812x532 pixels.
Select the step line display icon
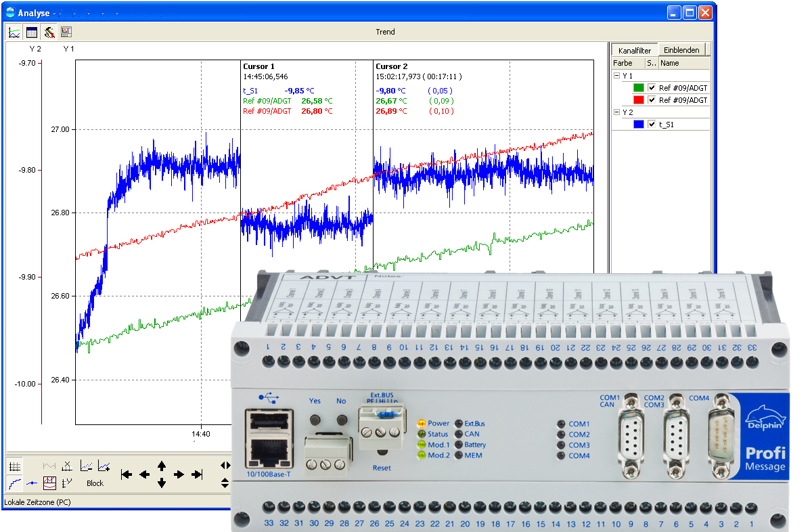click(15, 483)
